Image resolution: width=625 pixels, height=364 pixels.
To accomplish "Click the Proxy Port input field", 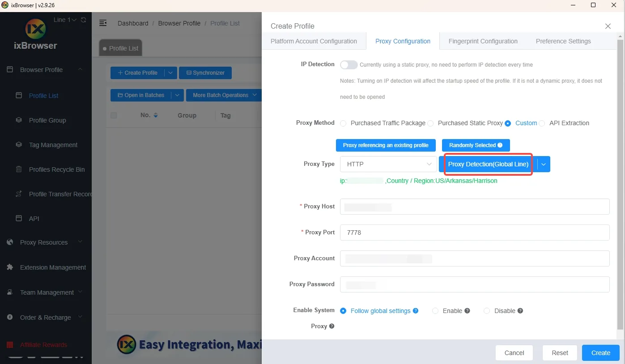I will pos(475,233).
